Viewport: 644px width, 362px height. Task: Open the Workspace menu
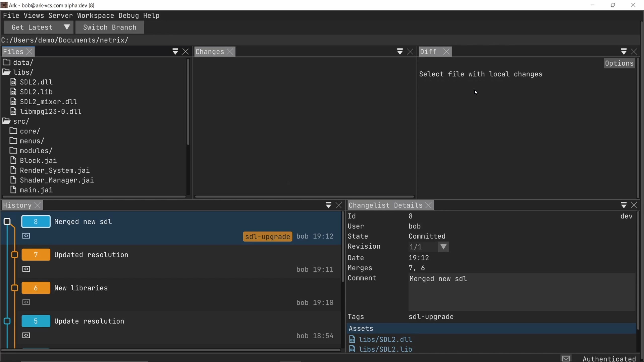[x=95, y=16]
